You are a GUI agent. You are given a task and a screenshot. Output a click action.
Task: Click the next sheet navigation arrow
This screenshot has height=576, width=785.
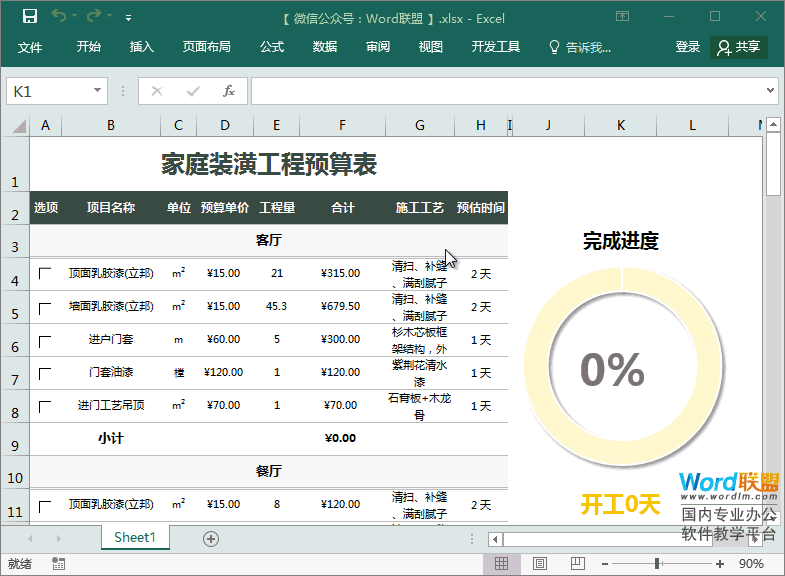click(59, 538)
